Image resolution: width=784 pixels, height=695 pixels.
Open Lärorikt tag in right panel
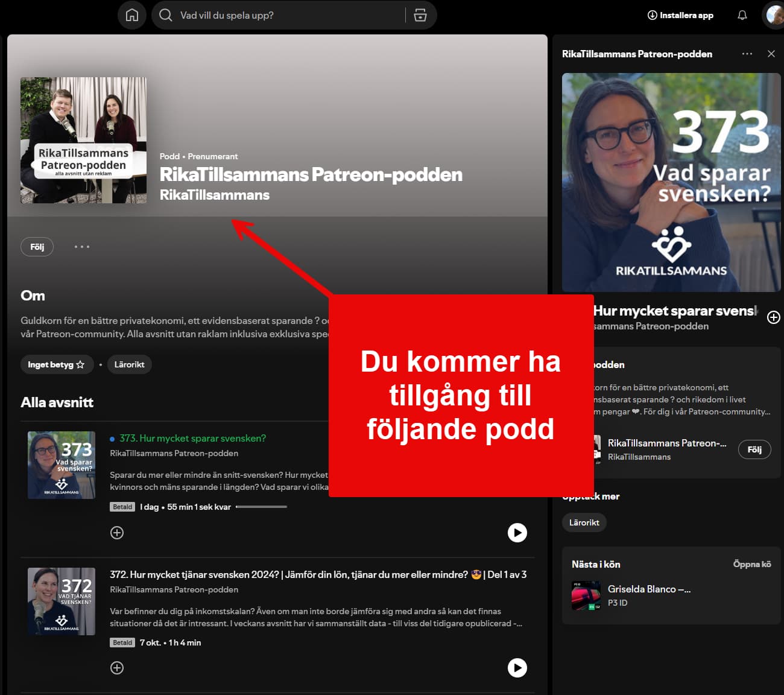584,522
